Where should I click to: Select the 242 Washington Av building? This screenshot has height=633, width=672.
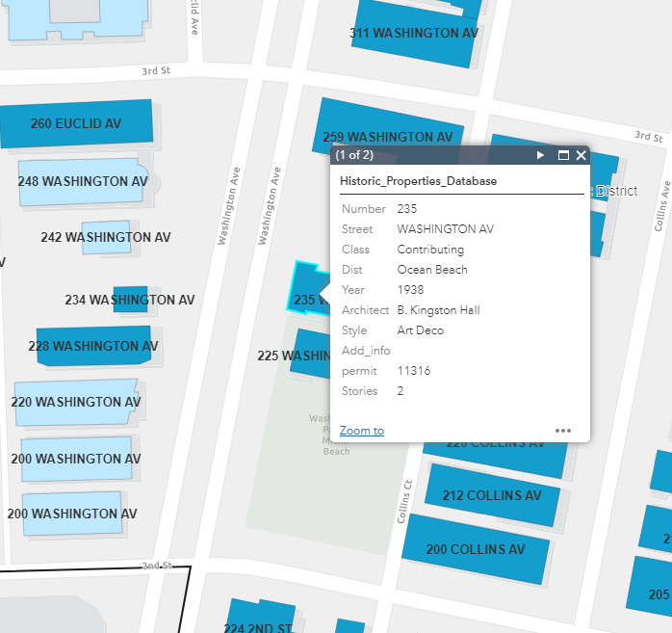105,237
